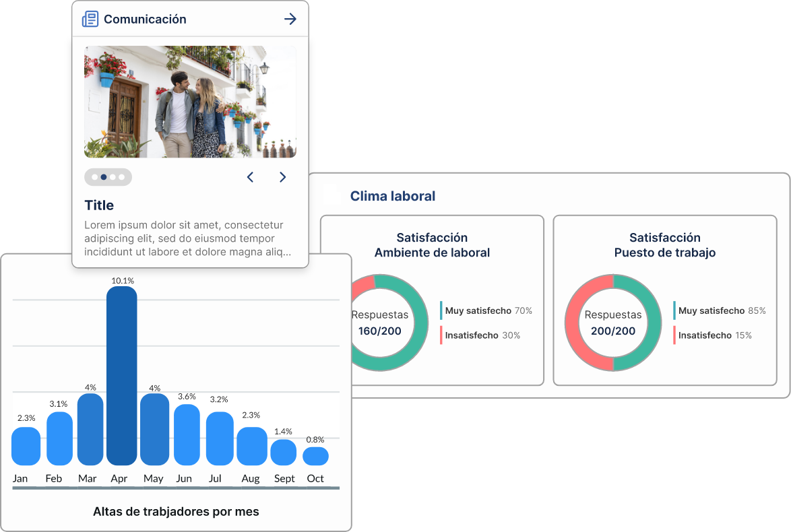Image resolution: width=791 pixels, height=532 pixels.
Task: Select Satisfacción Puesto de trabajo card title
Action: point(664,245)
